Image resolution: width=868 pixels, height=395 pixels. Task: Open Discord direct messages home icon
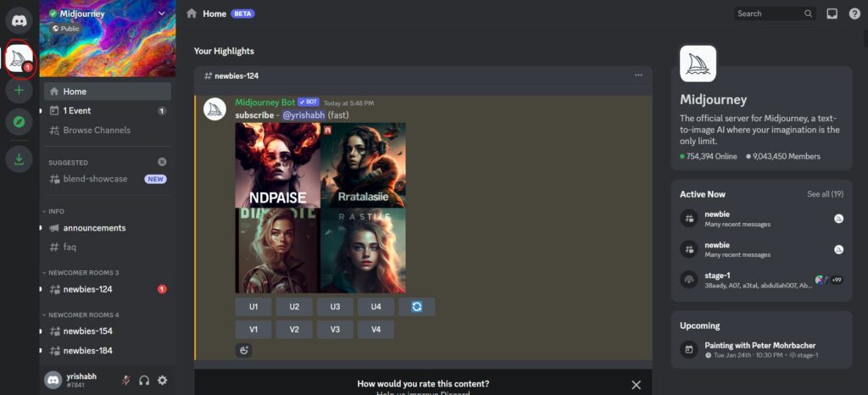[x=19, y=20]
